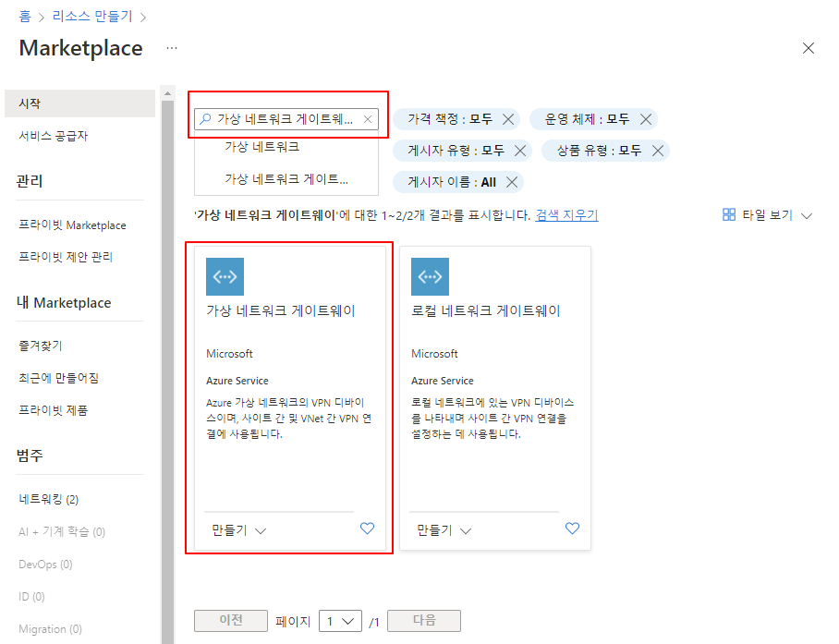Favorite the 가상 네트워크 게이트웨이 card
This screenshot has height=644, width=839.
tap(367, 529)
